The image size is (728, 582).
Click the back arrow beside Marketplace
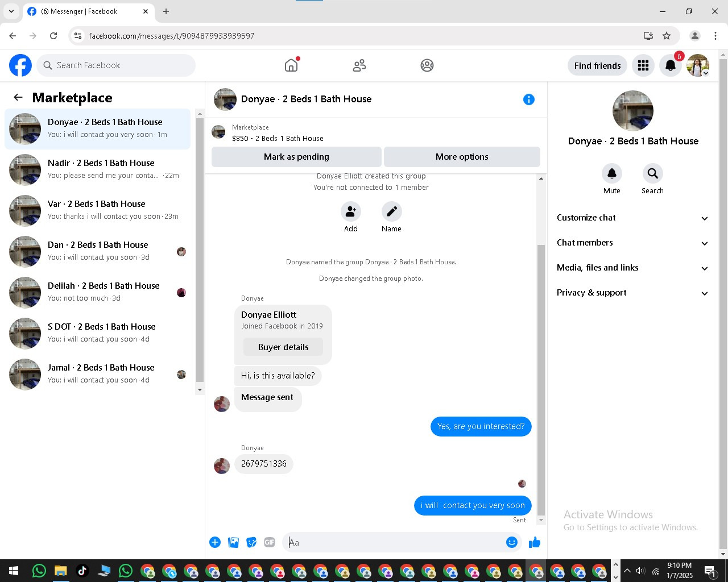click(x=18, y=98)
